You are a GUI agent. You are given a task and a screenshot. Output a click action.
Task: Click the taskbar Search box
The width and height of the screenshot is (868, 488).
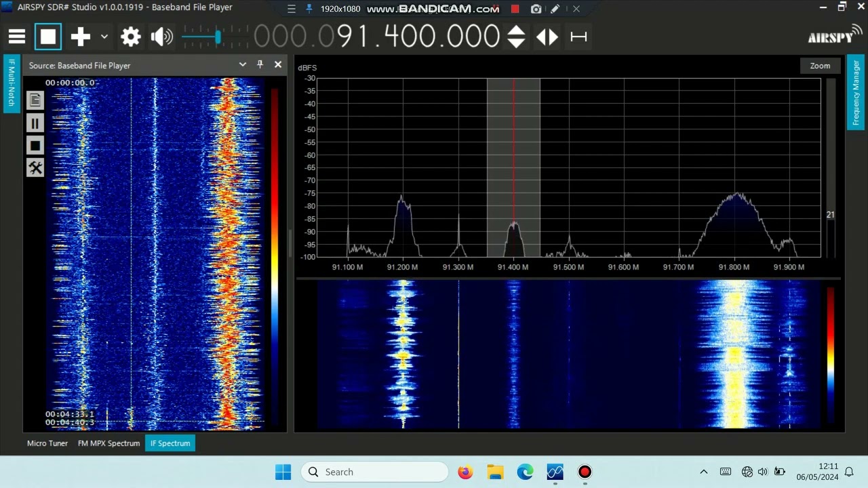pyautogui.click(x=374, y=472)
